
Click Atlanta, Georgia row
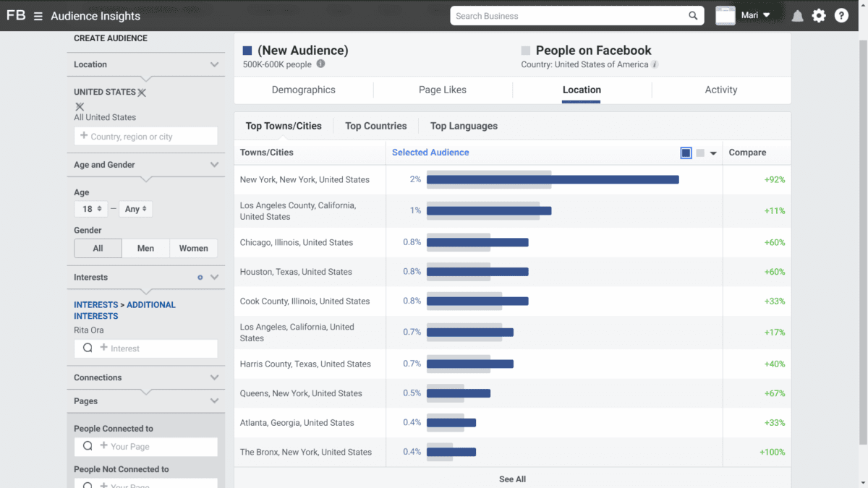[x=512, y=422]
